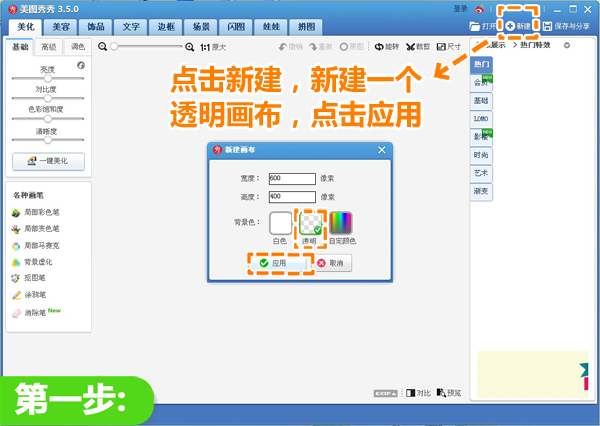Select 局部彩色笔 brush

pos(36,212)
